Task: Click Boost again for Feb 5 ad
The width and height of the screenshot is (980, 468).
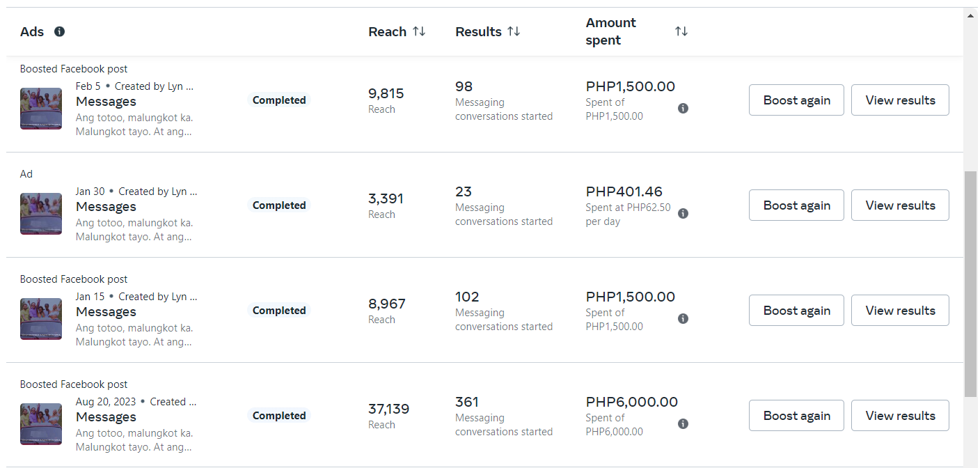Action: (796, 100)
